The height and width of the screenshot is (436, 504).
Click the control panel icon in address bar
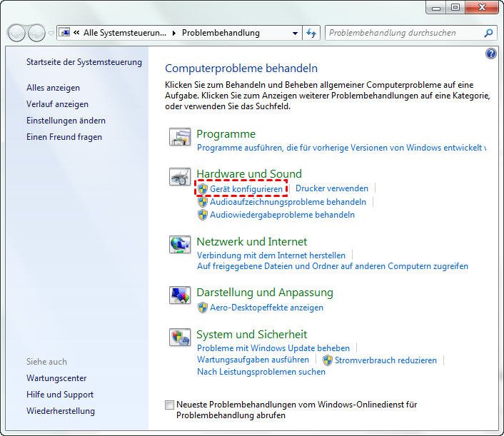(x=65, y=32)
